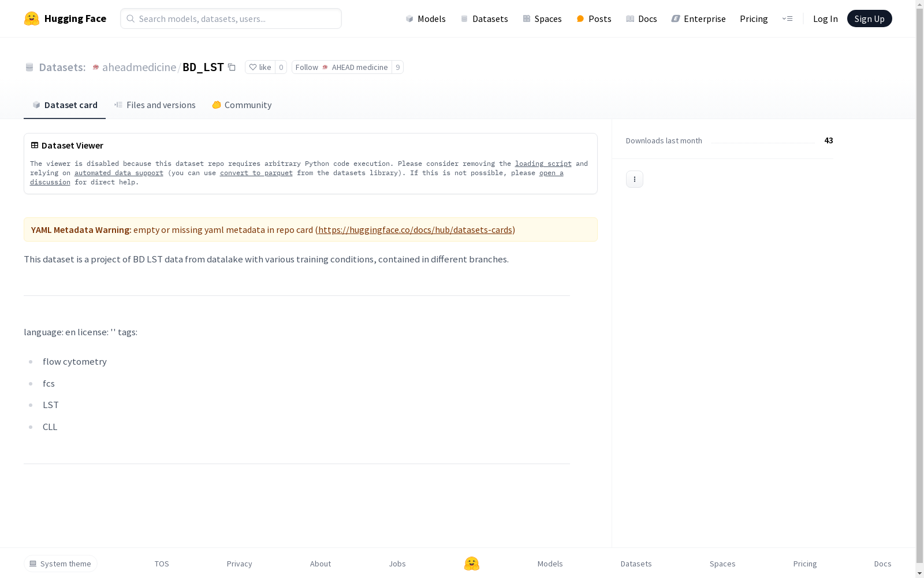Screen dimensions: 924x578
Task: Click the Sign Up button
Action: tap(869, 18)
